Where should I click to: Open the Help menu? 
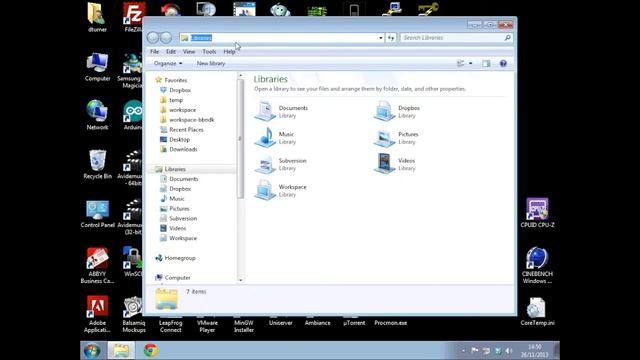[229, 52]
